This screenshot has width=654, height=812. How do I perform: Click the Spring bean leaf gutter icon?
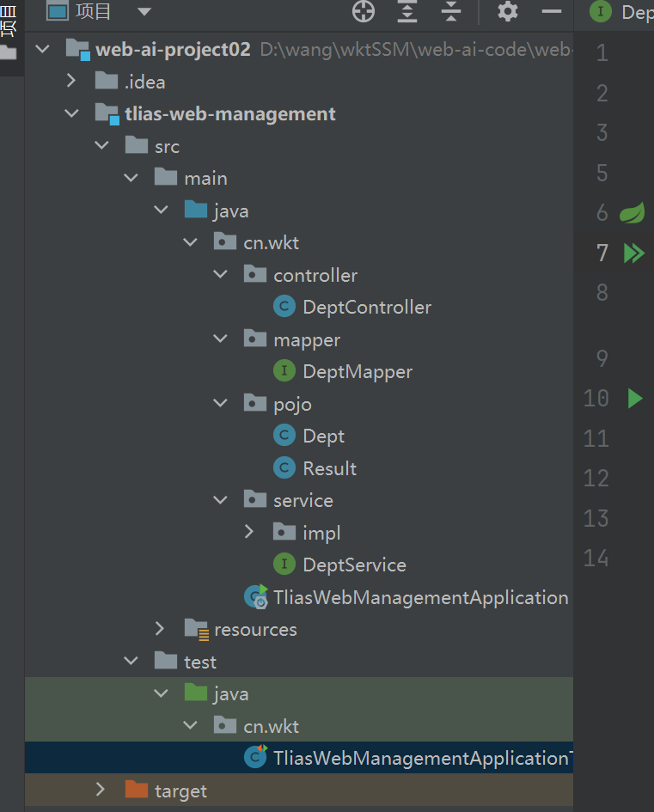pos(633,212)
